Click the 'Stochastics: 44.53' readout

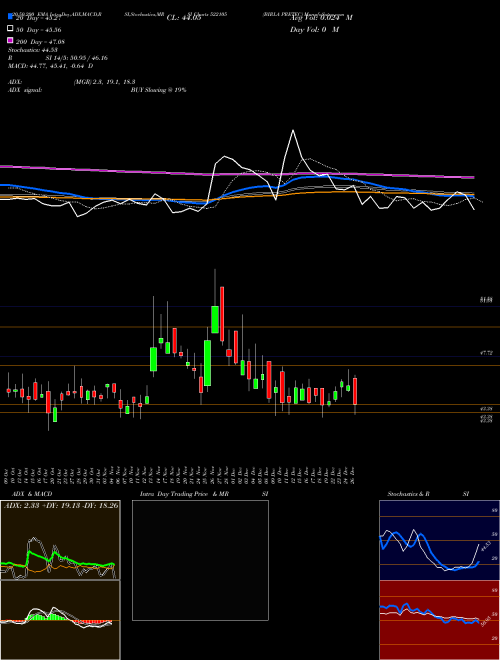32,50
